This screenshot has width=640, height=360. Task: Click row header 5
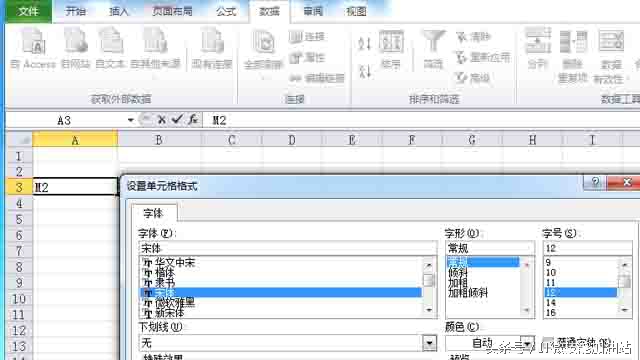pyautogui.click(x=19, y=219)
